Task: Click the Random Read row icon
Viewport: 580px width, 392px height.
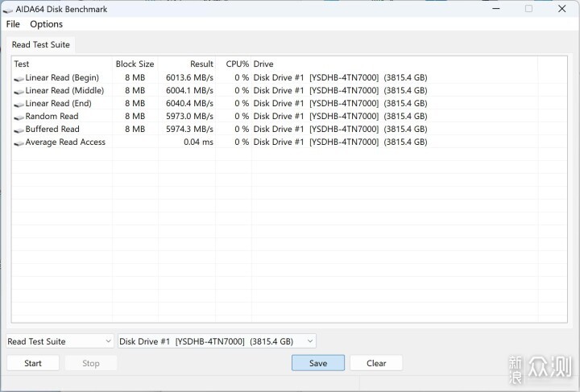Action: 19,118
